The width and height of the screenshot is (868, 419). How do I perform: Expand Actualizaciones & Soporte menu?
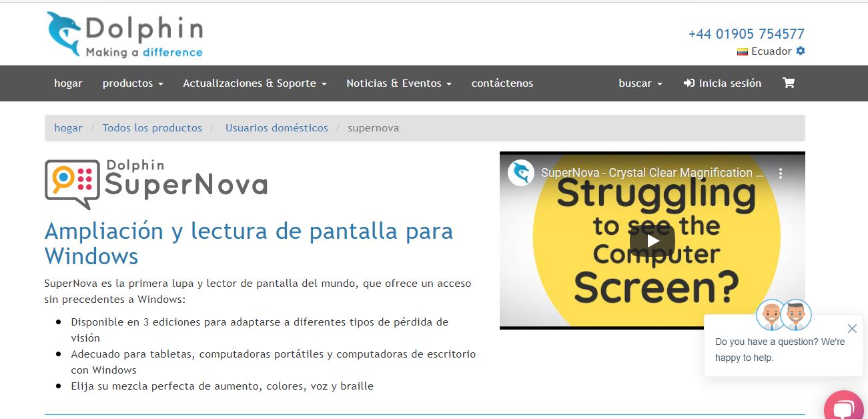pos(255,83)
